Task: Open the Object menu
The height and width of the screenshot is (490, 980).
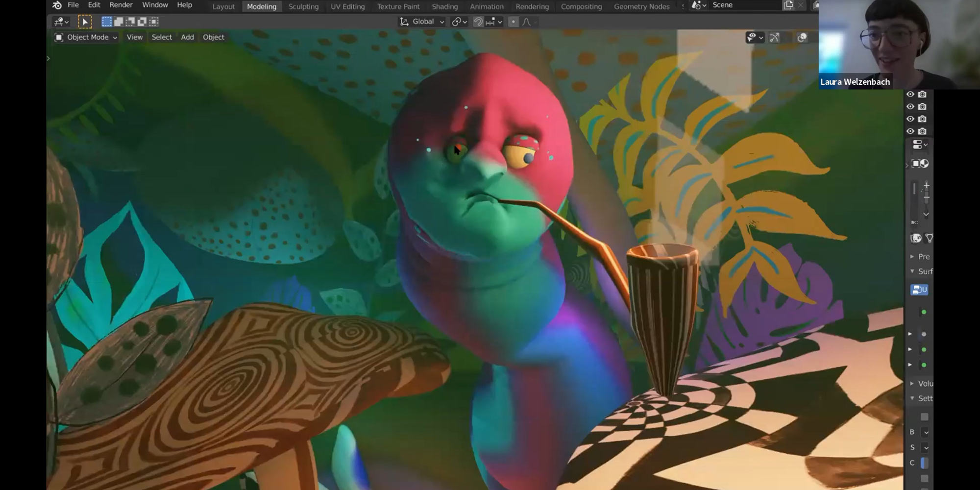Action: tap(214, 37)
